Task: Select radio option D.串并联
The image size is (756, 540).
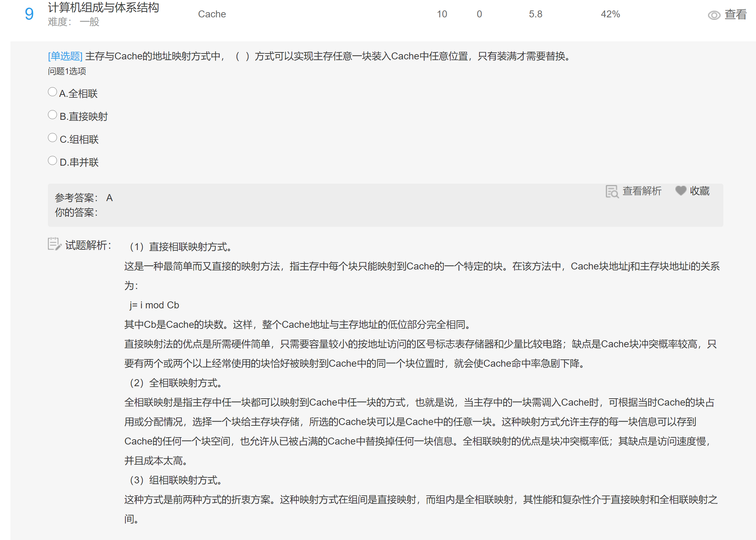Action: 52,161
